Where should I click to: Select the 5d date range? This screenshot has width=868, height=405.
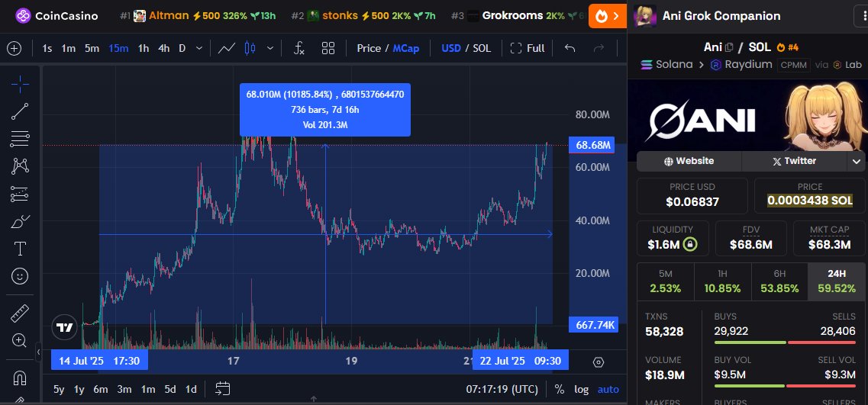point(170,390)
